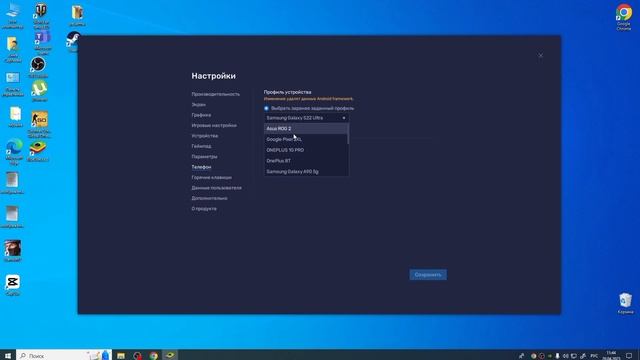The image size is (640, 360).
Task: Open the Параметры settings section
Action: tap(204, 157)
